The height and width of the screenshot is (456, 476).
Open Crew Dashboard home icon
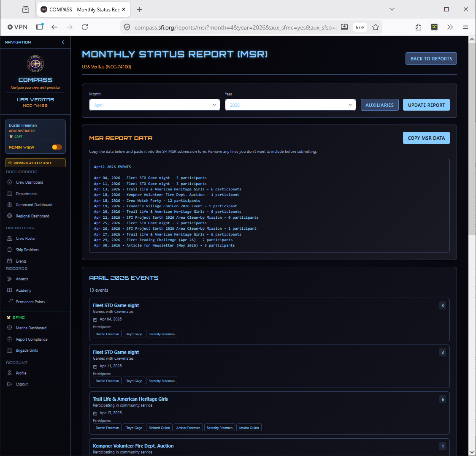point(9,182)
